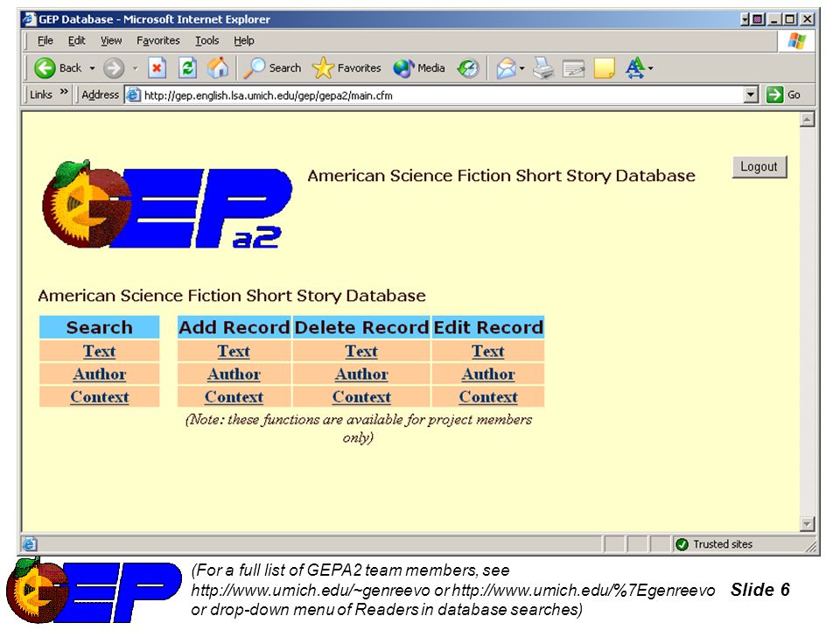840x630 pixels.
Task: Click the page scrollbar down arrow
Action: point(807,524)
